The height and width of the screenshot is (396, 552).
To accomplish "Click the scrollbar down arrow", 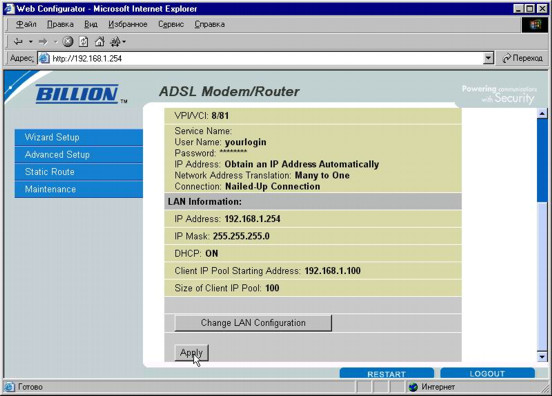I will (x=542, y=357).
